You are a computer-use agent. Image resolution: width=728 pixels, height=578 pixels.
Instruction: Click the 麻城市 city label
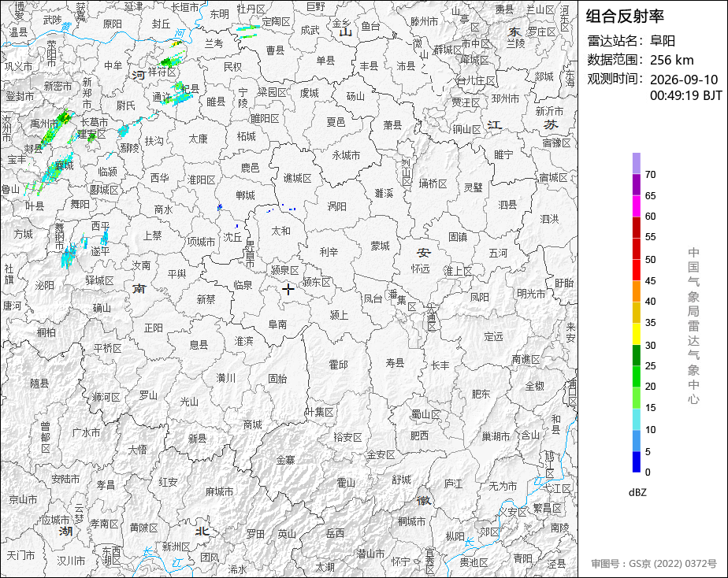(219, 491)
